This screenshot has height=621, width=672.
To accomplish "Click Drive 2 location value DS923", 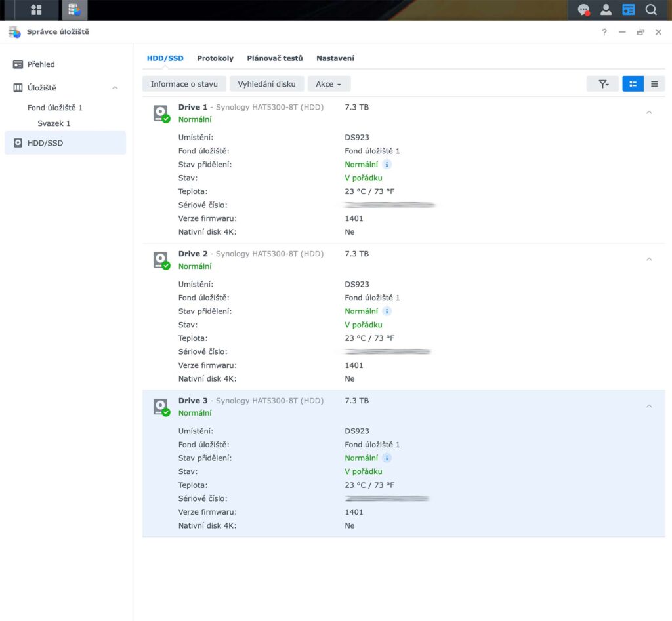I will [x=357, y=285].
